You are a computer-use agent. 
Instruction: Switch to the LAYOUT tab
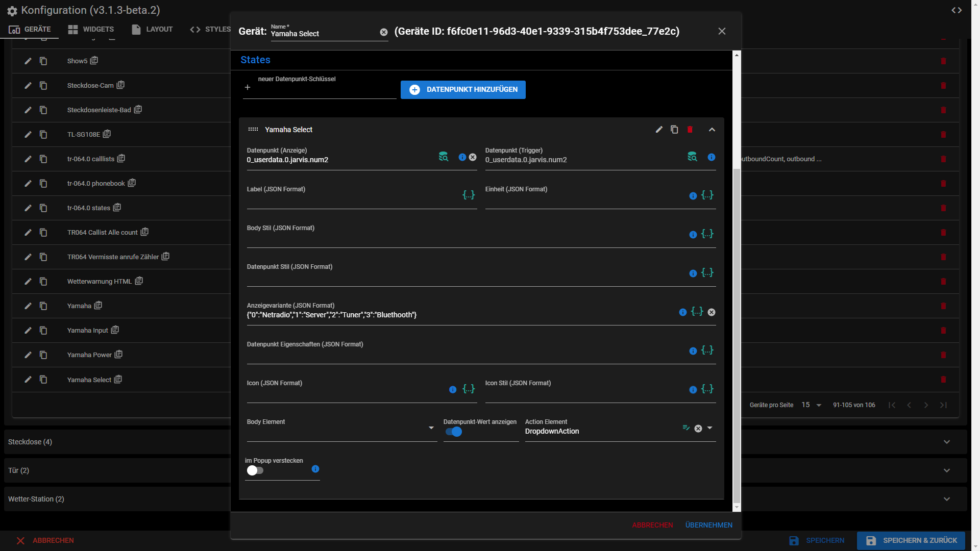[152, 29]
